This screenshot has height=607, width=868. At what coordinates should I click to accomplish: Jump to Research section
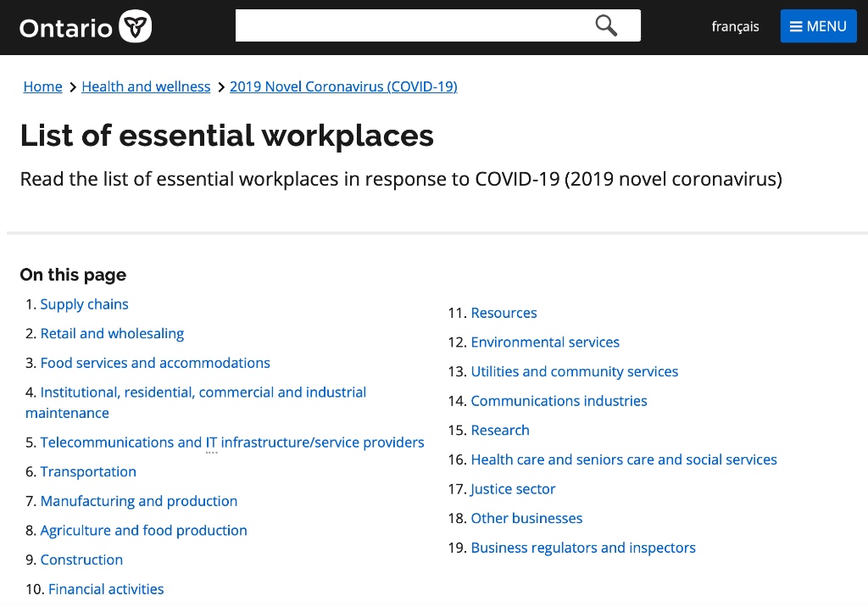tap(500, 431)
